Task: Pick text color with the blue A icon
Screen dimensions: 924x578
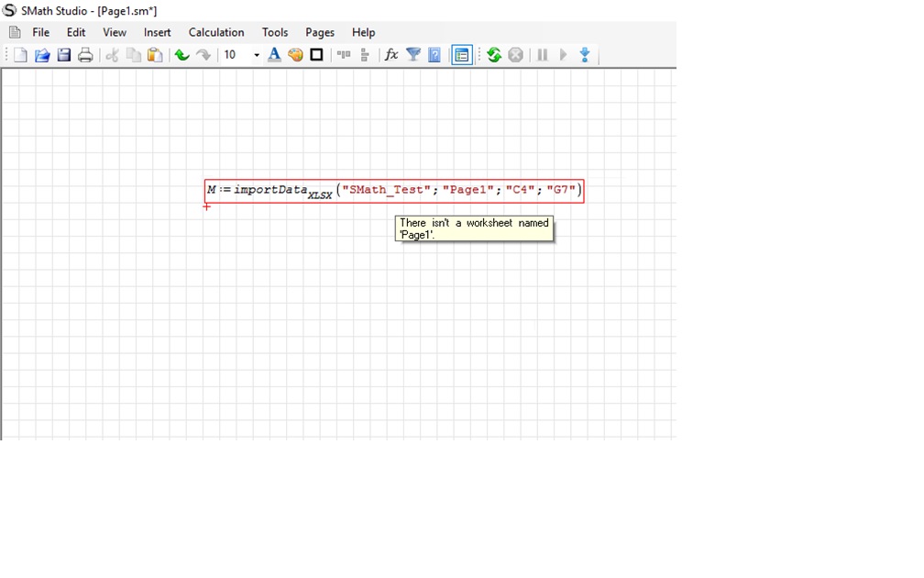Action: coord(274,55)
